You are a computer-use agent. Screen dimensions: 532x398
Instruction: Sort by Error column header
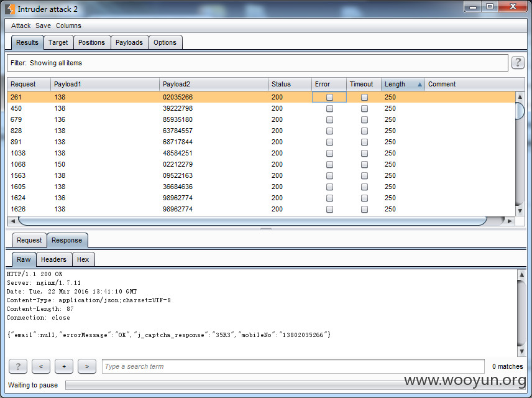[x=329, y=84]
